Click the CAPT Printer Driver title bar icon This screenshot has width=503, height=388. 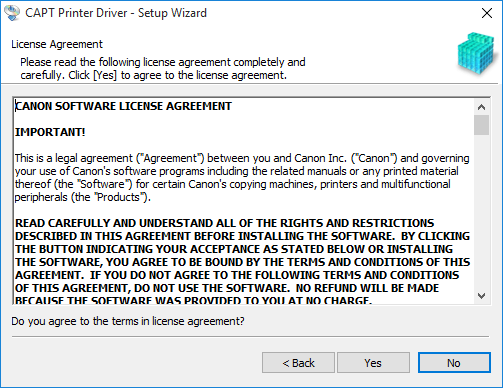point(12,13)
